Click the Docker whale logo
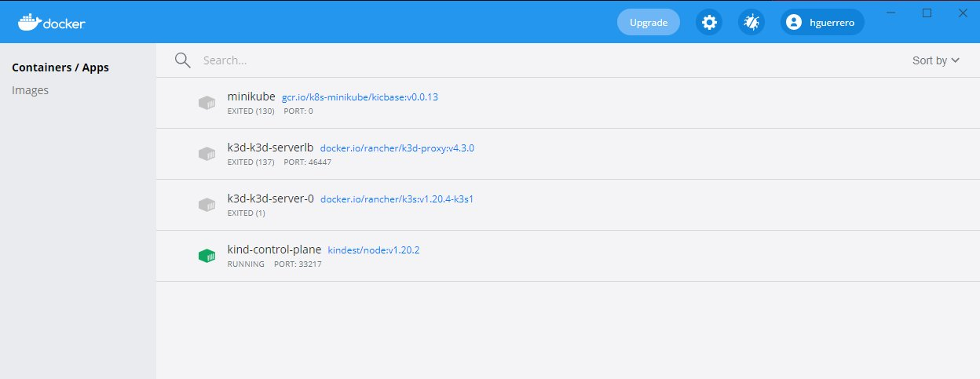This screenshot has height=379, width=980. (52, 22)
